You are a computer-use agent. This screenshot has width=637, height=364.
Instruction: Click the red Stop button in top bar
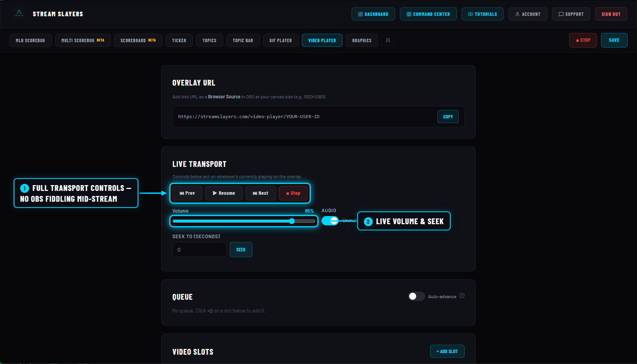click(583, 40)
